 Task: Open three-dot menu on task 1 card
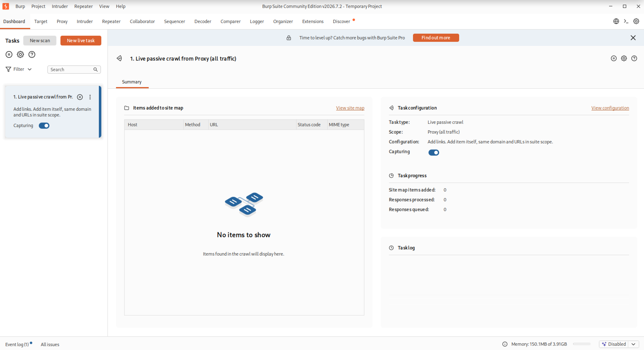click(x=90, y=97)
